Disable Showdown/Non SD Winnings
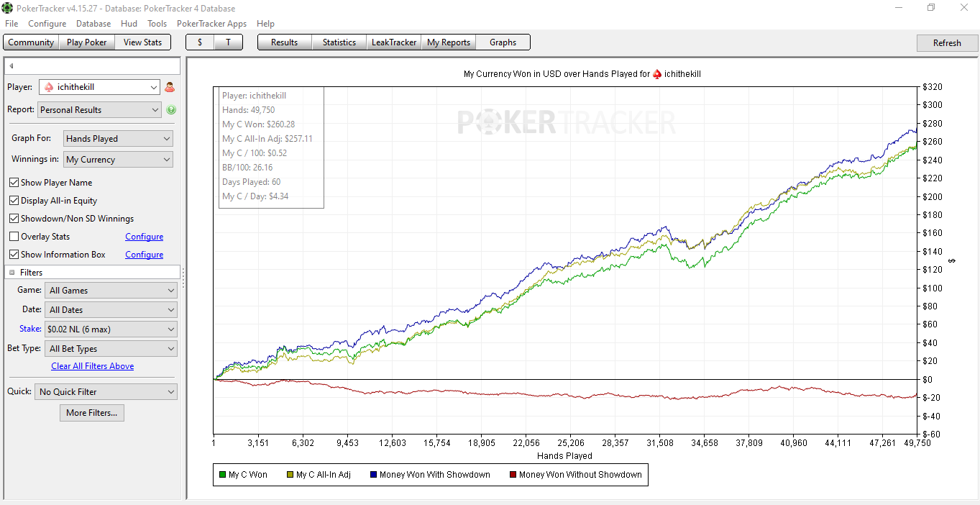The width and height of the screenshot is (980, 505). click(14, 219)
